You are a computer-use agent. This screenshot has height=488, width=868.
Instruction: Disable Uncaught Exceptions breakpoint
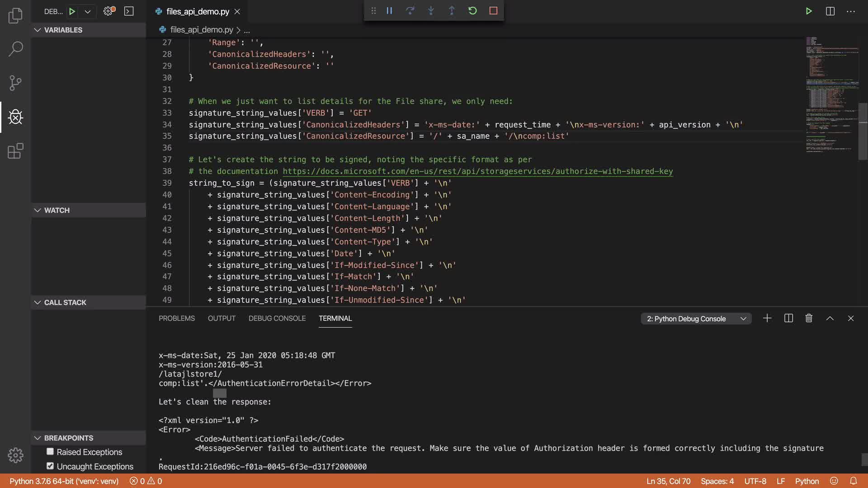(50, 466)
